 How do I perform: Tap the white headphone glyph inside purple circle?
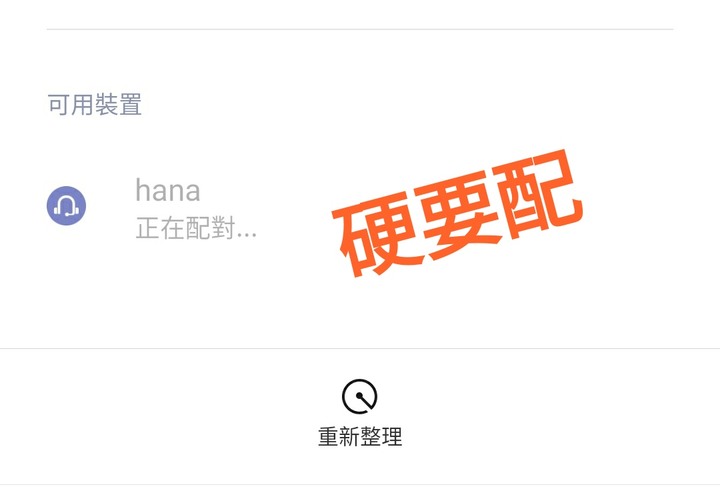point(67,206)
